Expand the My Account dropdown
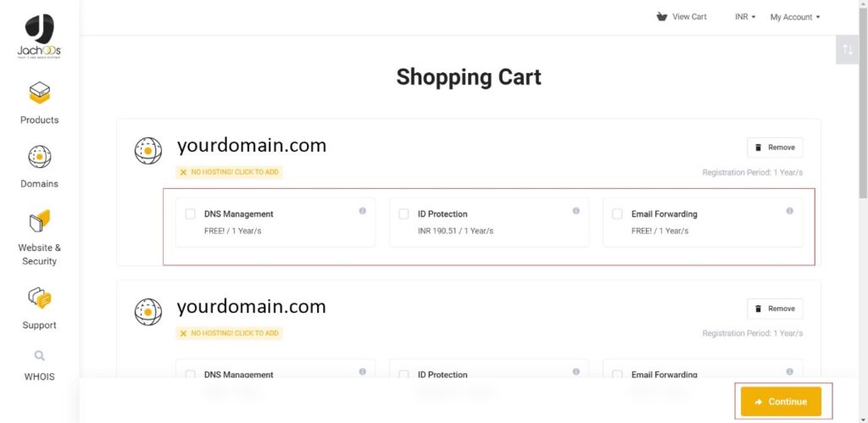The width and height of the screenshot is (868, 423). pos(795,17)
